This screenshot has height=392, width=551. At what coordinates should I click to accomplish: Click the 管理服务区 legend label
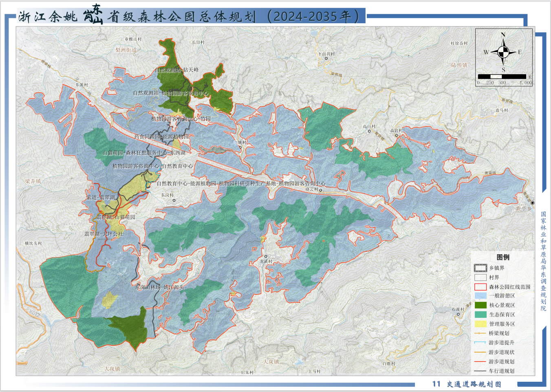pos(502,324)
